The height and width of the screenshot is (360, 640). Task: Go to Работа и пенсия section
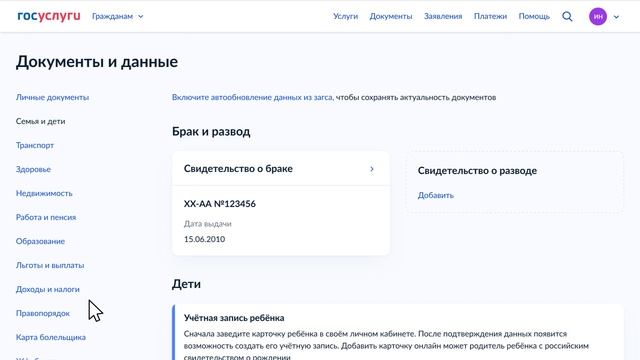tap(46, 217)
